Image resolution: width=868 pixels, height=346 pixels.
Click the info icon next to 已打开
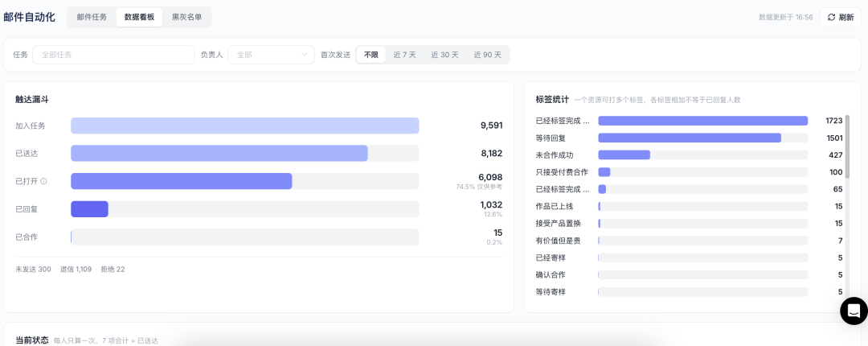43,181
